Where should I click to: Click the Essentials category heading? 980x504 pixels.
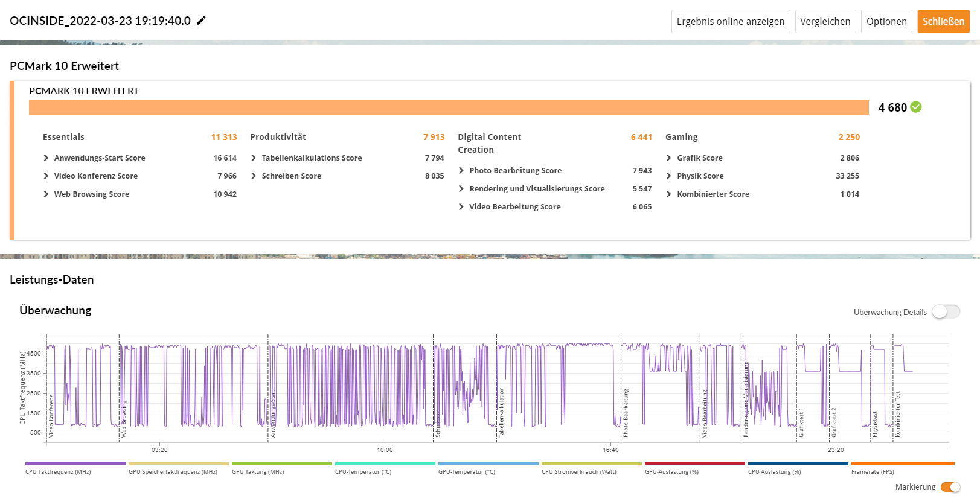pos(63,137)
